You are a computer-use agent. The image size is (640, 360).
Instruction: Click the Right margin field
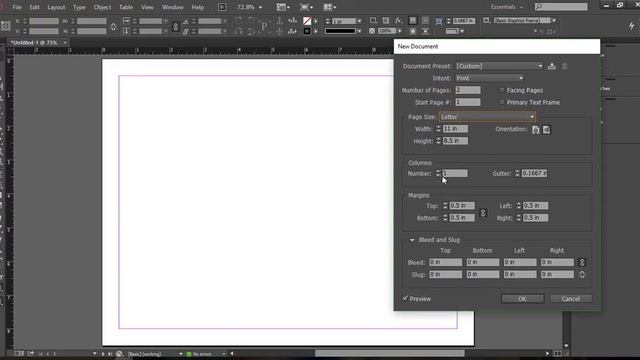pos(536,218)
